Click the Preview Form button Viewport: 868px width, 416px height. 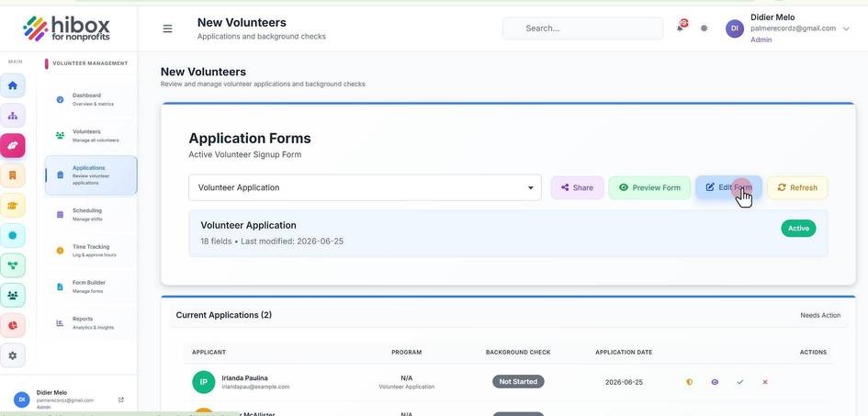coord(649,187)
